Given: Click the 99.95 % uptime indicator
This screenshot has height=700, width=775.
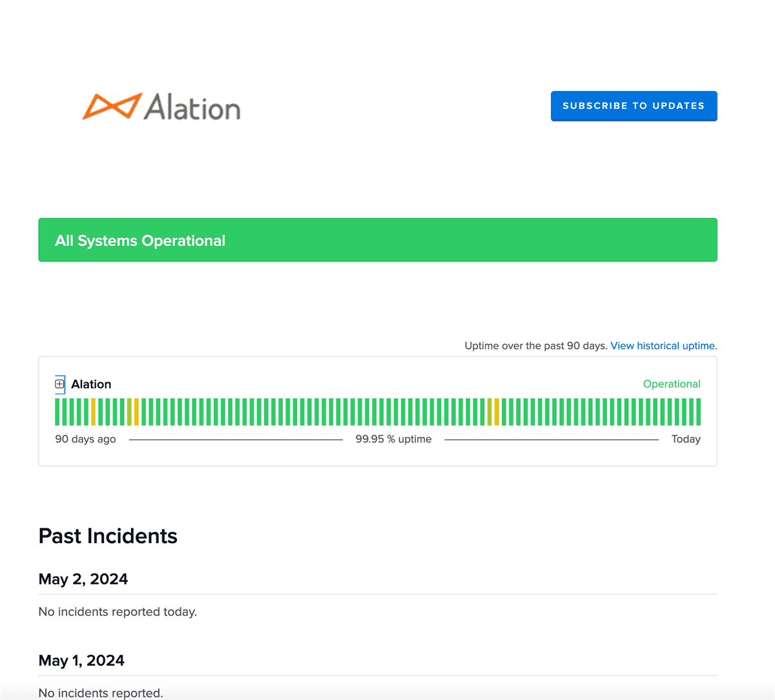Looking at the screenshot, I should point(394,438).
